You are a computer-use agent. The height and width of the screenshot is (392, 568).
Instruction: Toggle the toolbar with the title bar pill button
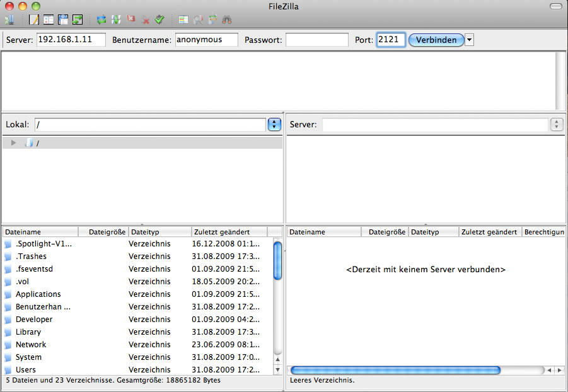[555, 6]
